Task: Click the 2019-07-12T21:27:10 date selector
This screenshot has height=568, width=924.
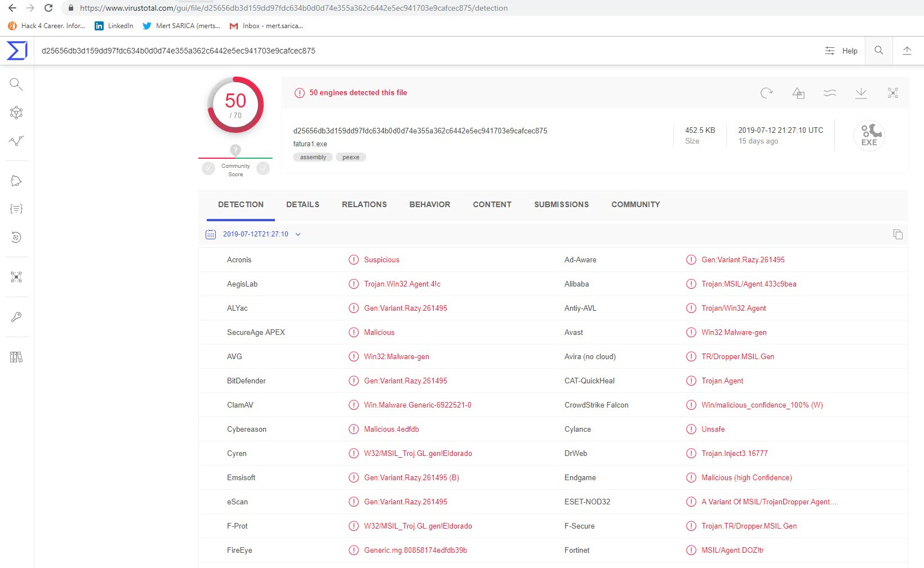Action: click(x=256, y=234)
